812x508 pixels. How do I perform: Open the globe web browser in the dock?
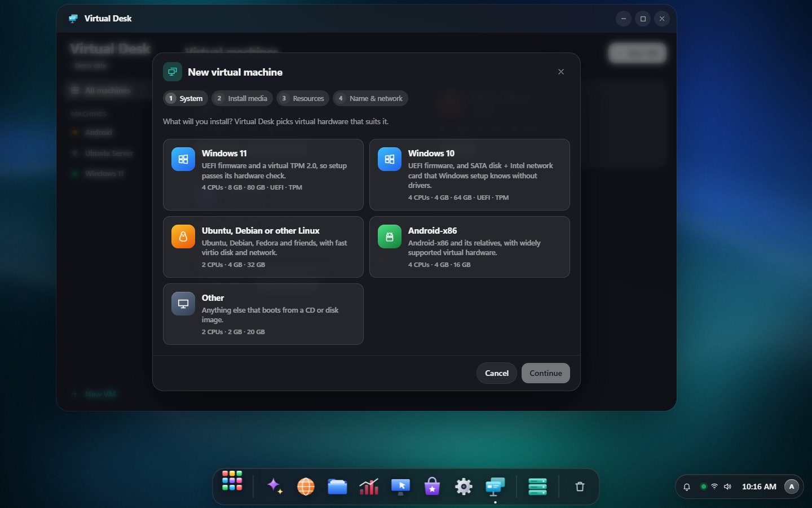[306, 486]
